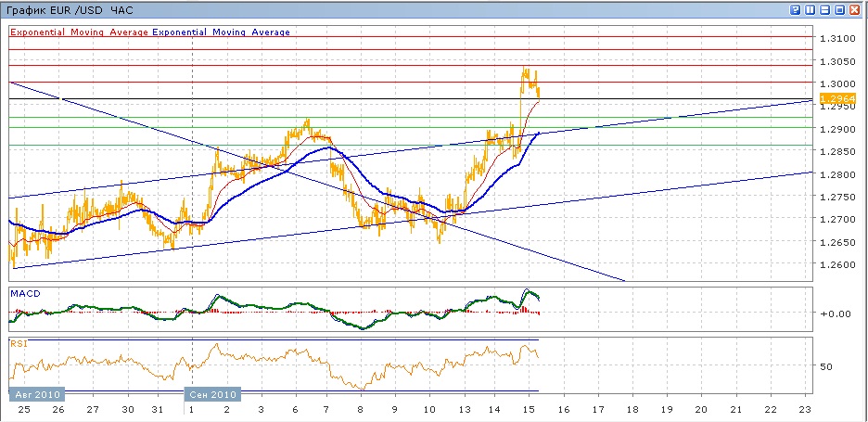Click date 15 on the time axis
Viewport: 868px width, 422px height.
528,409
